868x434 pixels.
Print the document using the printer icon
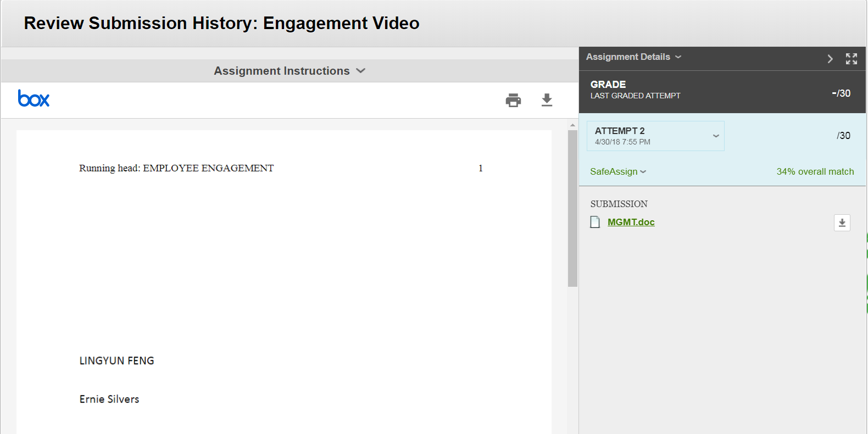[513, 100]
